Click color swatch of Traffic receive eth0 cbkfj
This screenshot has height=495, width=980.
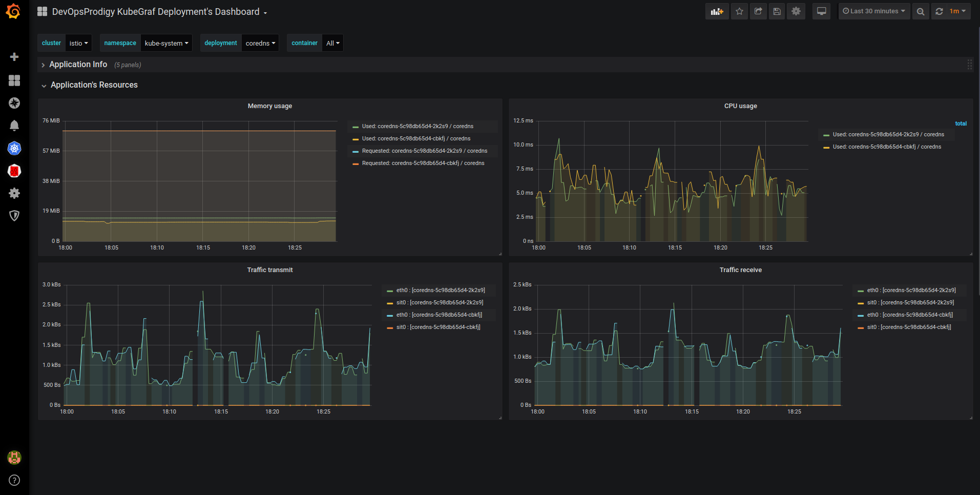click(x=861, y=316)
